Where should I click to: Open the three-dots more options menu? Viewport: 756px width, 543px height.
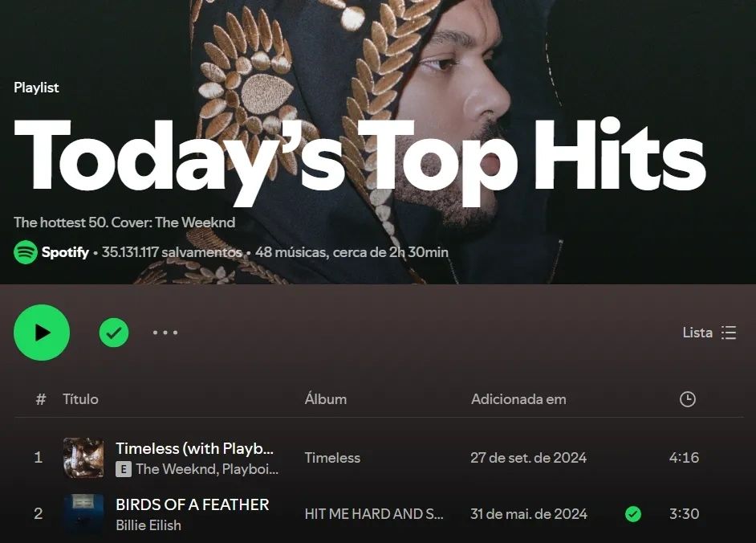click(165, 333)
